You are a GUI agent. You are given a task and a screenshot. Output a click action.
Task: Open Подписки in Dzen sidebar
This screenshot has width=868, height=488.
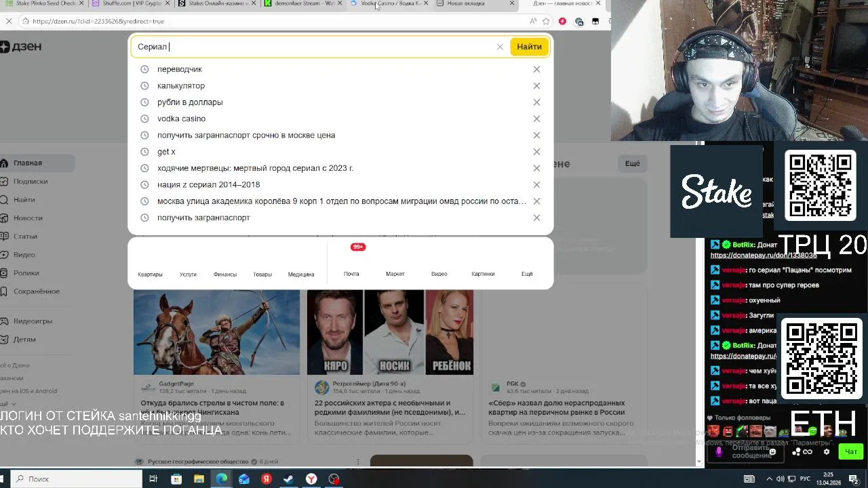(31, 181)
